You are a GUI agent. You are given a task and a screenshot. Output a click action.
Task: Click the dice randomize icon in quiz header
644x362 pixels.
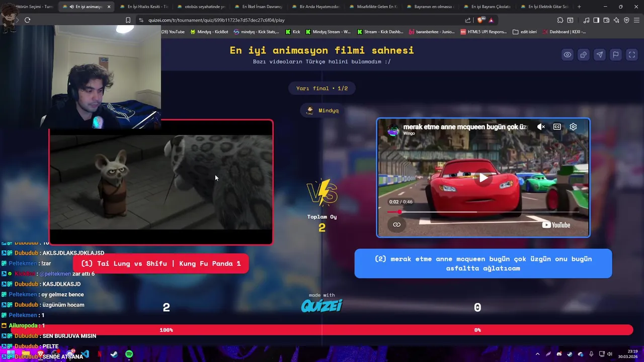tap(584, 55)
